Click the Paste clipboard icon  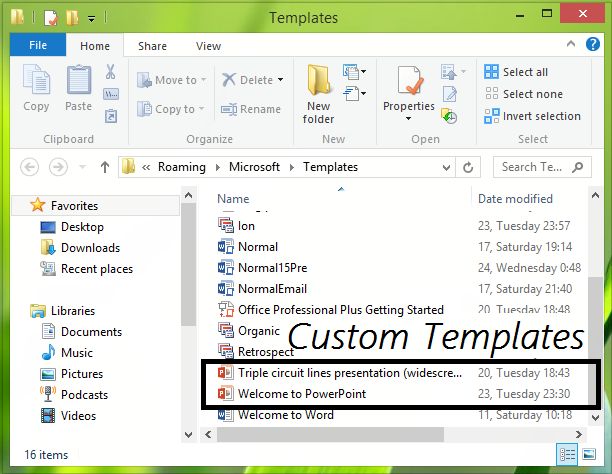79,80
